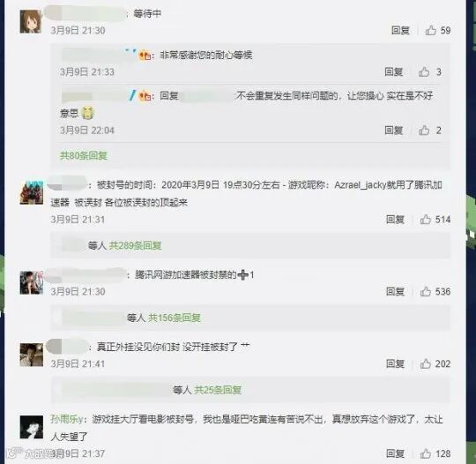The image size is (476, 464).
Task: Like the comment with 202 likes
Action: click(426, 363)
